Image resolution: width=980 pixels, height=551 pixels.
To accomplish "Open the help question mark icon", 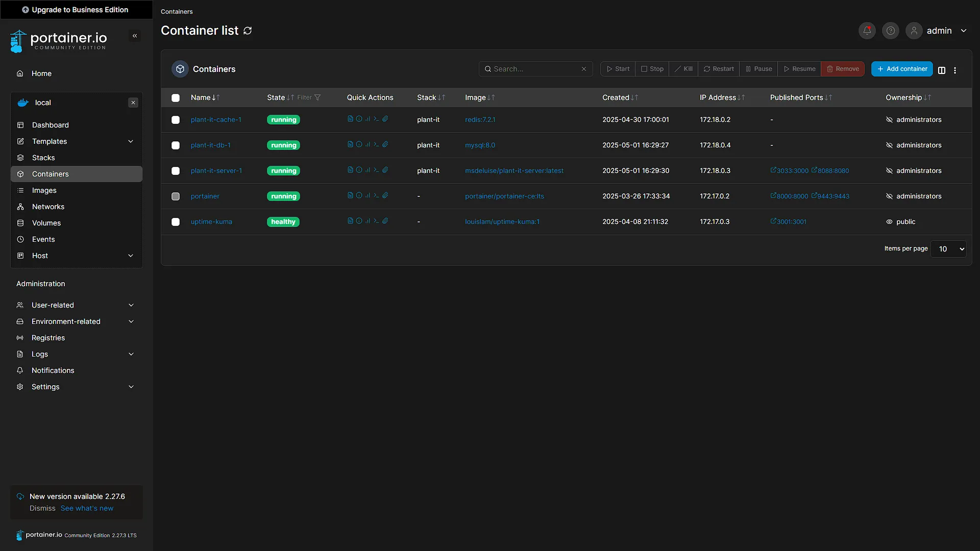I will (x=891, y=31).
